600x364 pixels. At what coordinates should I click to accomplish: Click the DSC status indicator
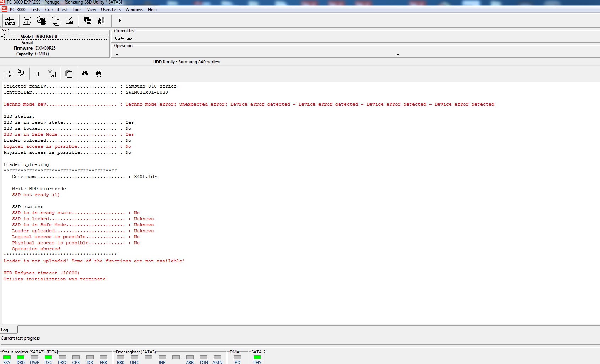(x=48, y=358)
